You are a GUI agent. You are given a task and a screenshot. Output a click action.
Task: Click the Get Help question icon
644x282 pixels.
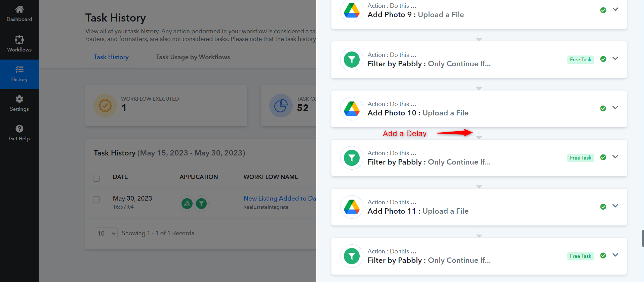coord(19,129)
